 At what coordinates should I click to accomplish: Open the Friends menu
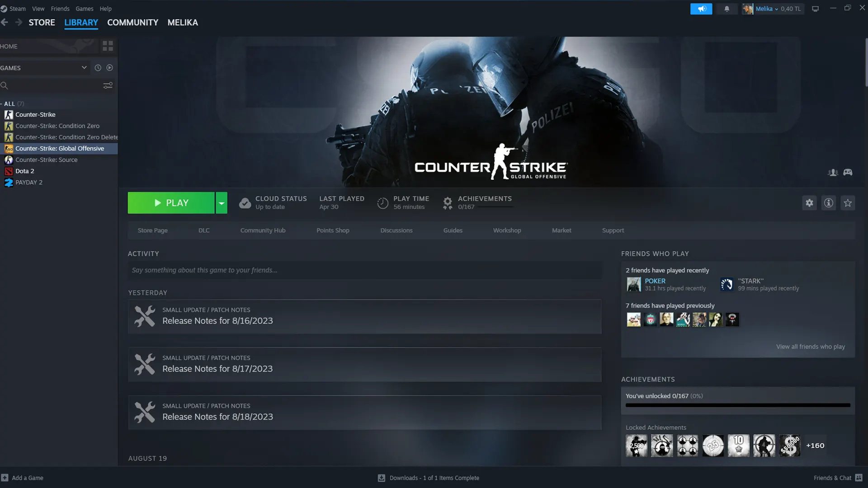click(60, 9)
